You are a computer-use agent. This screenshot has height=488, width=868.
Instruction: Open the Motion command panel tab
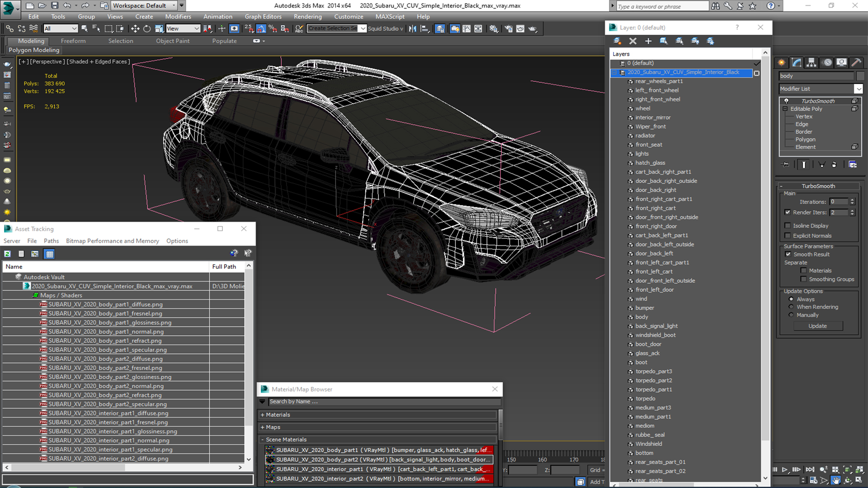click(827, 62)
